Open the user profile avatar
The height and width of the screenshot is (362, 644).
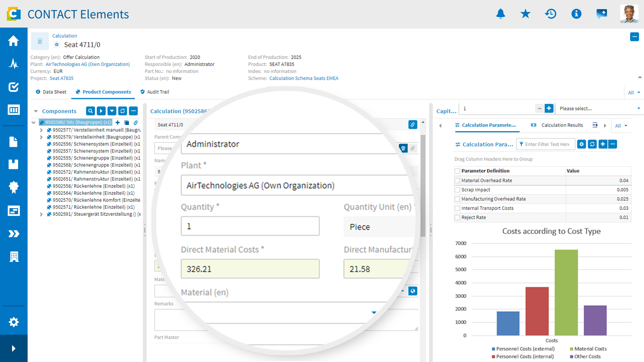[x=629, y=14]
